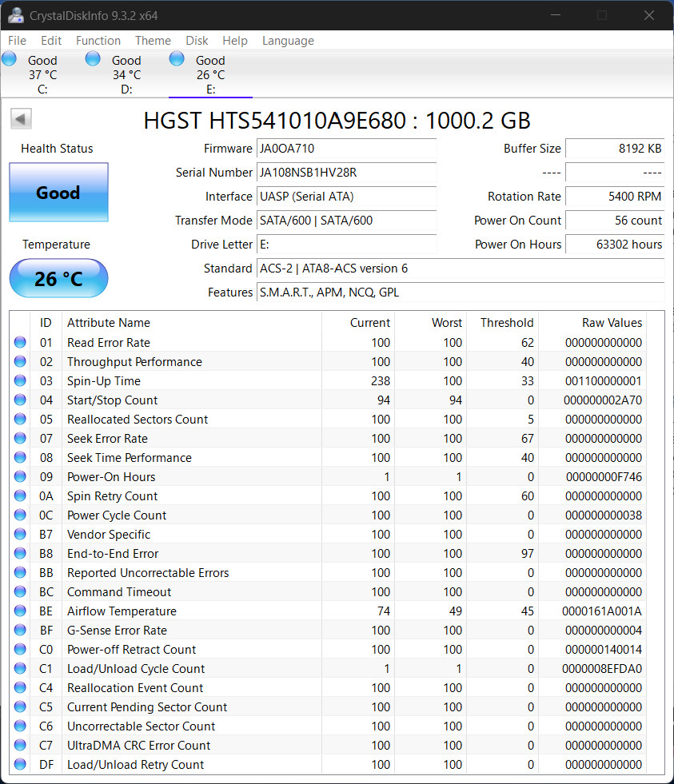Click raw value 0000161A001A
The image size is (674, 784).
[x=601, y=611]
